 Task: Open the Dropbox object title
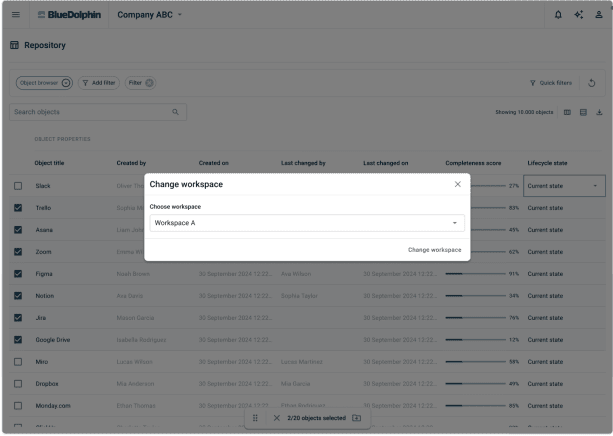click(x=47, y=384)
